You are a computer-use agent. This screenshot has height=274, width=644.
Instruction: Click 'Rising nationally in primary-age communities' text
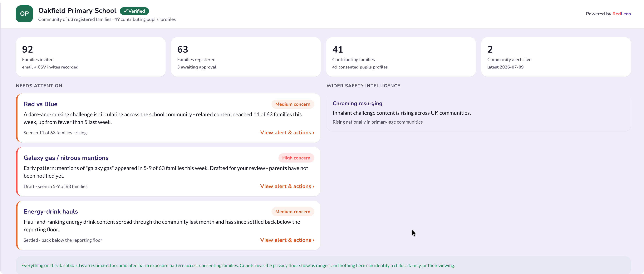[377, 122]
